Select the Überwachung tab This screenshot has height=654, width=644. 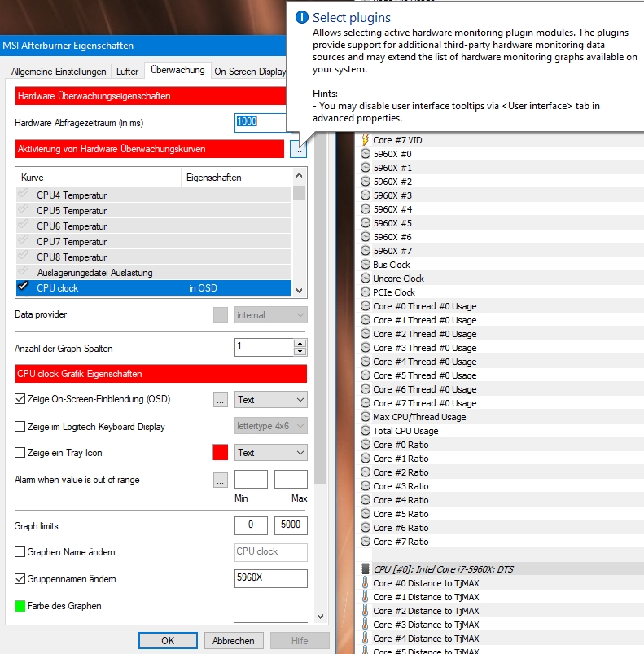click(177, 70)
